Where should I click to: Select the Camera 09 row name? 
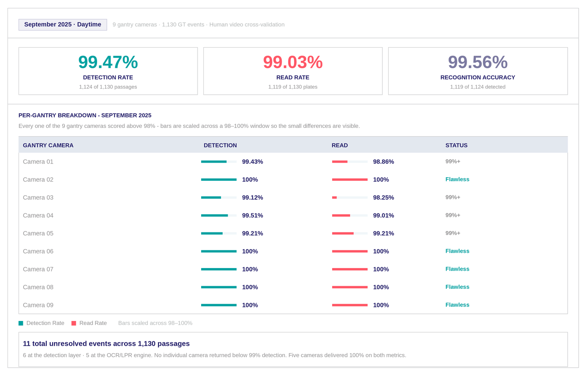(38, 305)
